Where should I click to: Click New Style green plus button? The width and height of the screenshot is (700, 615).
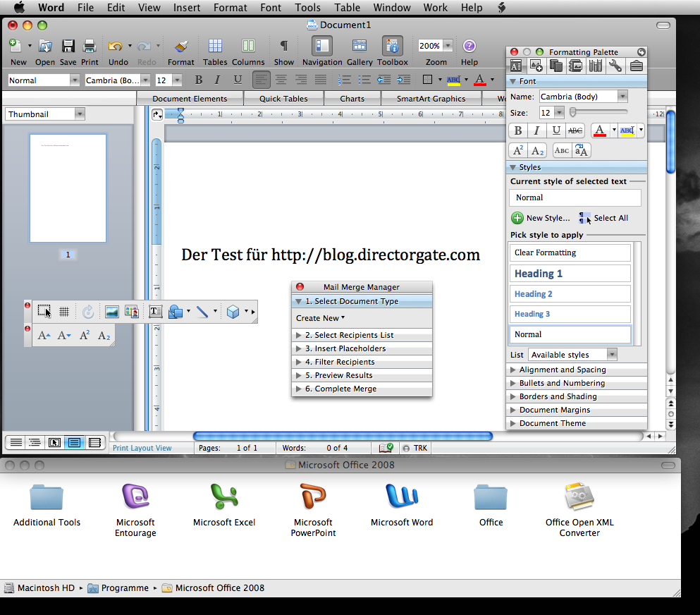(517, 218)
